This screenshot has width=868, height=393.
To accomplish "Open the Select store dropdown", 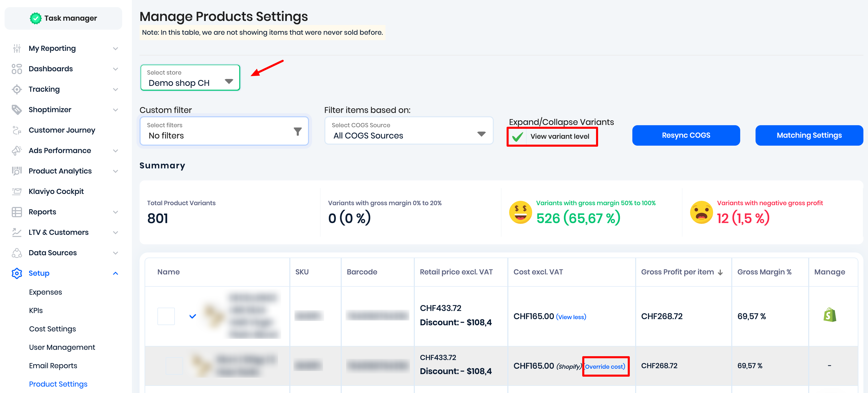I will pos(190,78).
